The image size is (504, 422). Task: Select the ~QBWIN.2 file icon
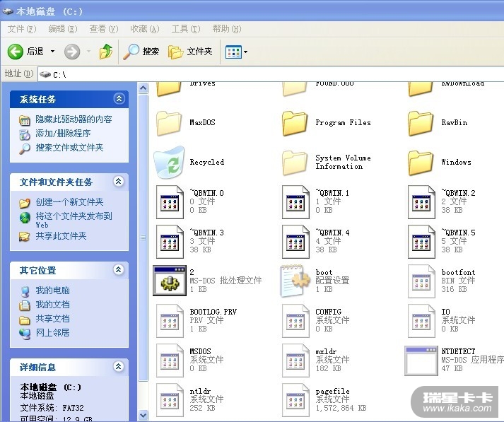pos(421,202)
